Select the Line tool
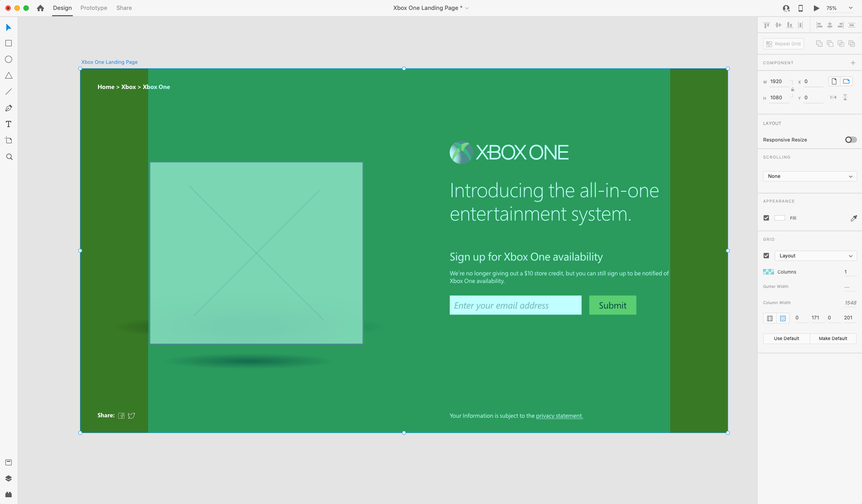The height and width of the screenshot is (504, 862). click(x=9, y=92)
